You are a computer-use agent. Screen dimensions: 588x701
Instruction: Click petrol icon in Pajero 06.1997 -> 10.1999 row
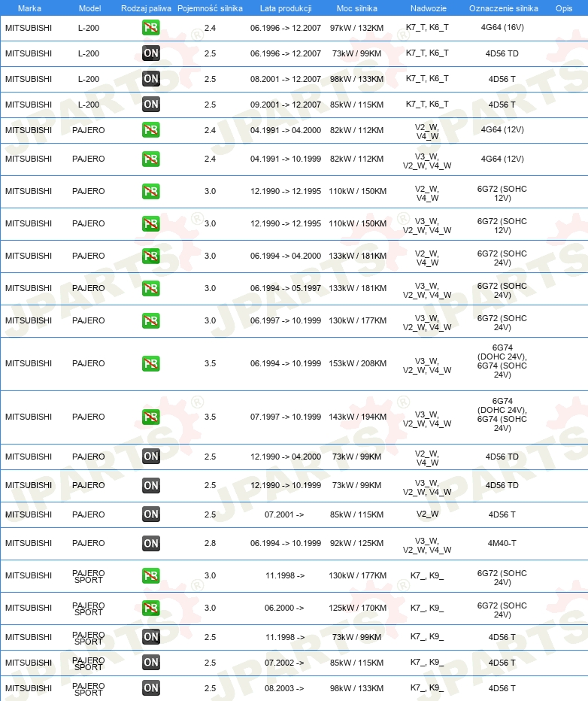151,320
